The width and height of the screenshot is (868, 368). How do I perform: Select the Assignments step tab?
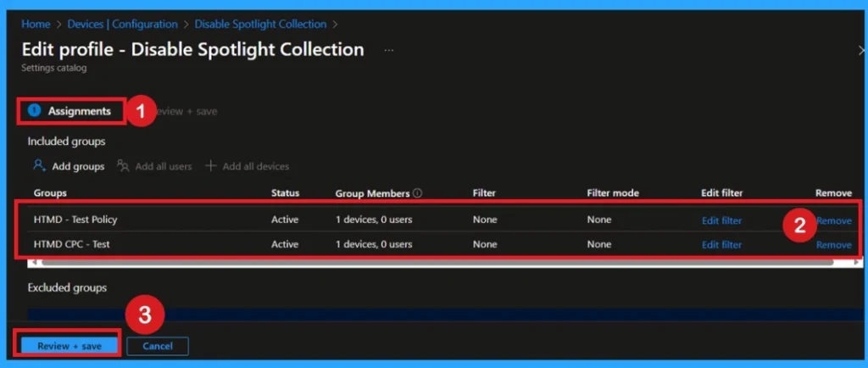click(x=70, y=111)
